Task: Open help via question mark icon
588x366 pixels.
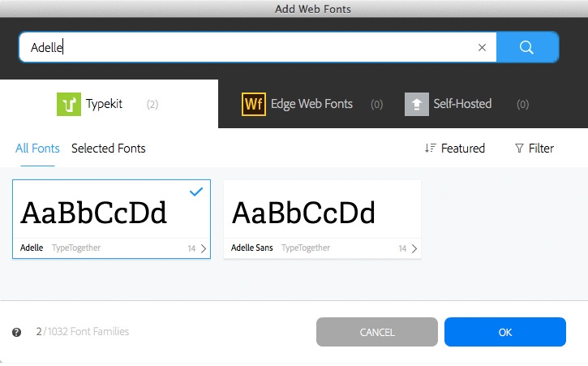Action: (16, 332)
